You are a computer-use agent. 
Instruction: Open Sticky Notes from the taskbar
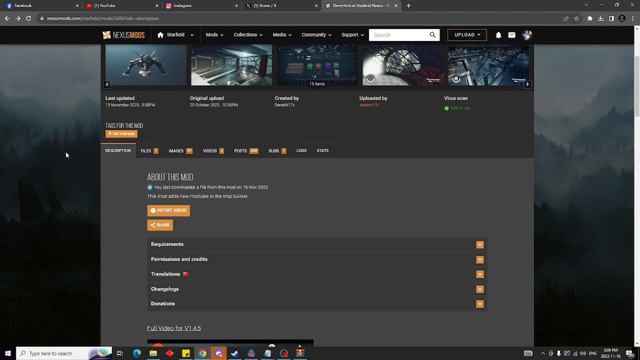click(x=186, y=353)
